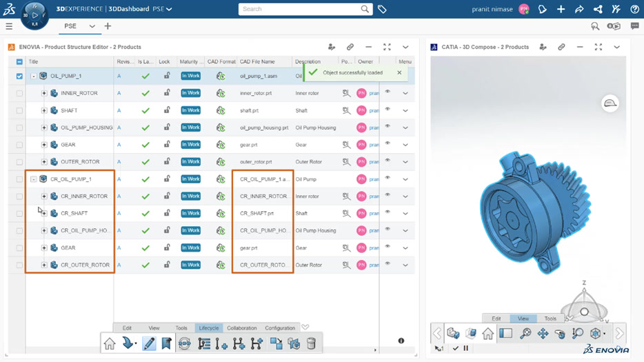The height and width of the screenshot is (362, 644).
Task: Click the blue oil pump 3D model
Action: tap(535, 212)
